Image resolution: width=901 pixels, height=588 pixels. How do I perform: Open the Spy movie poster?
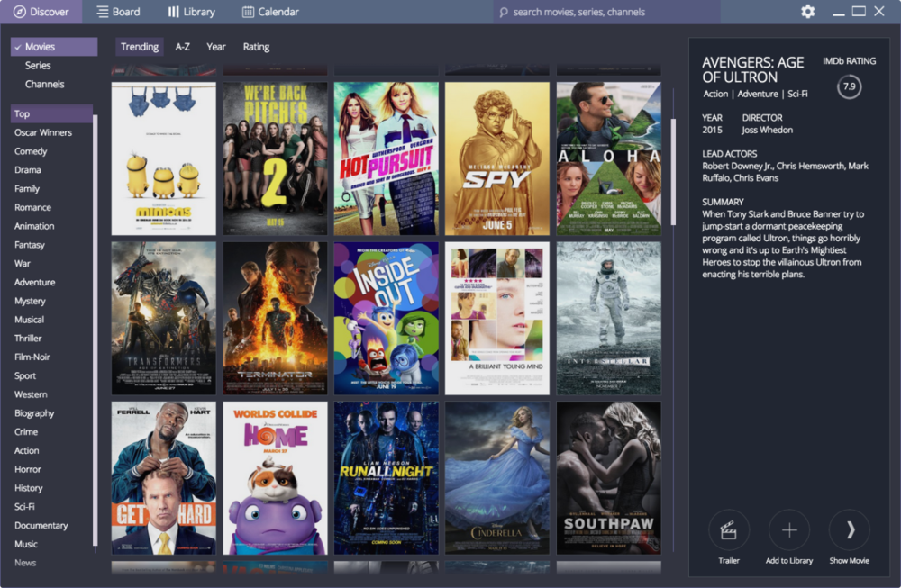497,158
